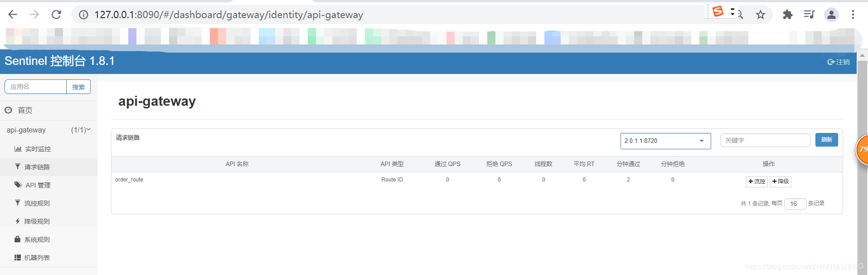Click the page size field showing 16
868x275 pixels.
795,204
